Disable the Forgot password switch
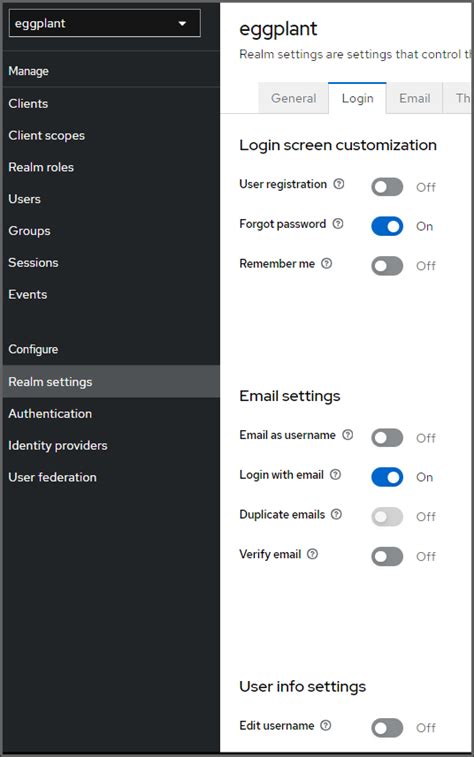The image size is (474, 757). 387,226
